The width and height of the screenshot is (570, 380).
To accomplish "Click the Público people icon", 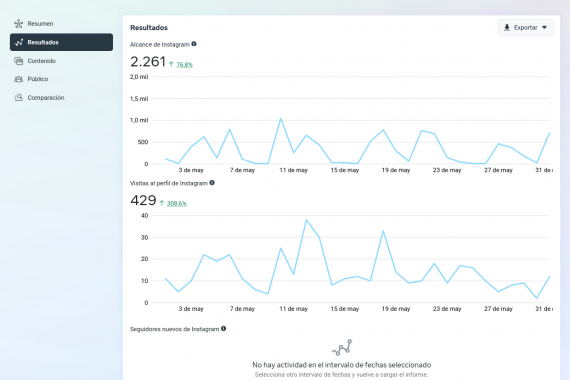I will (19, 79).
